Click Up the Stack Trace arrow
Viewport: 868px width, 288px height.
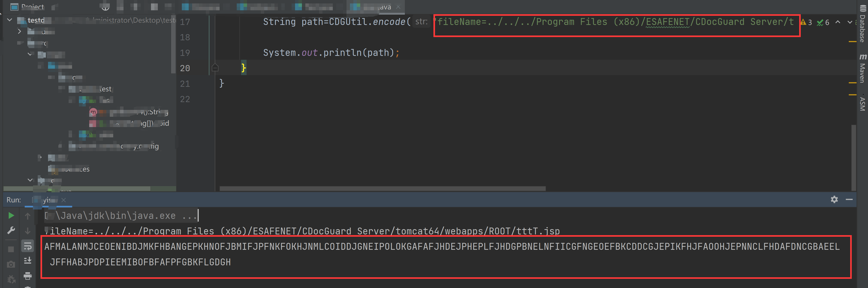(28, 216)
